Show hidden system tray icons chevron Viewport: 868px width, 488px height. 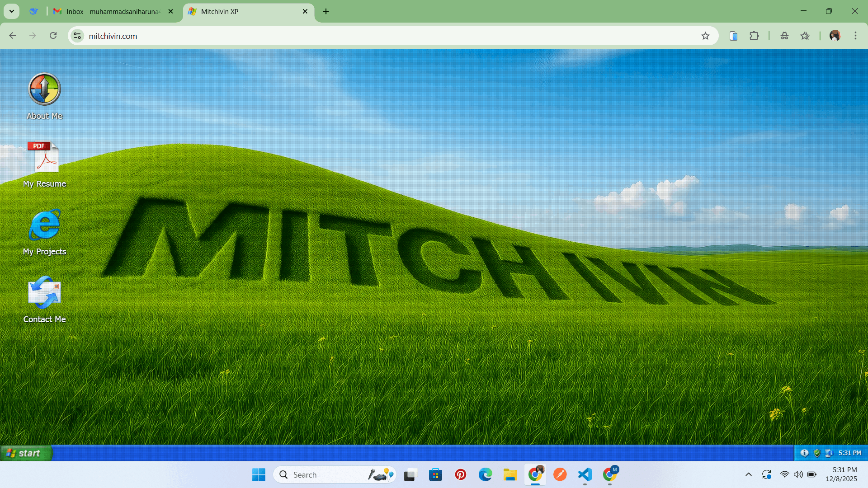tap(749, 474)
